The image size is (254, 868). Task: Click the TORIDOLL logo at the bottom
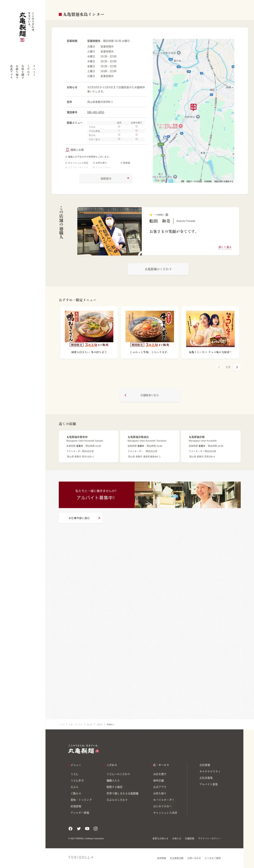81,857
